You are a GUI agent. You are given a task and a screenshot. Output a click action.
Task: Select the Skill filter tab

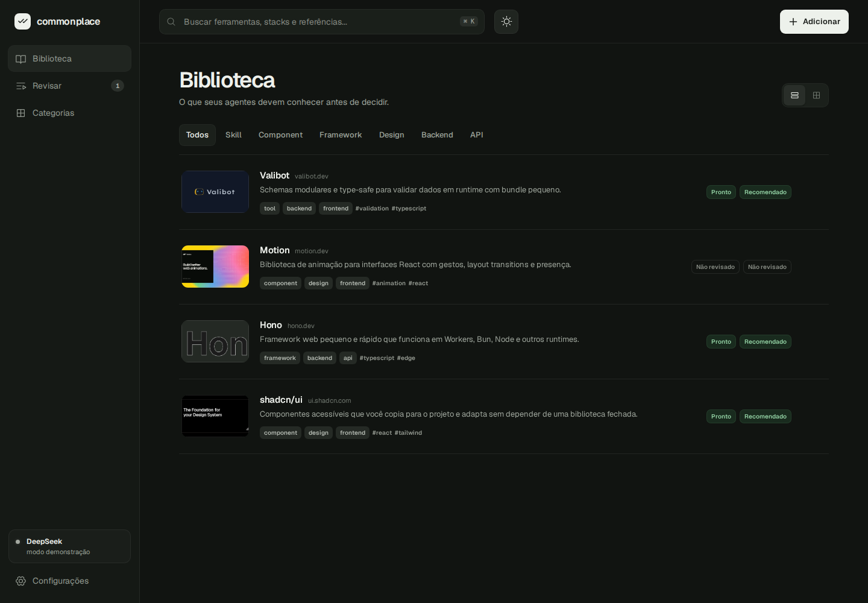233,135
